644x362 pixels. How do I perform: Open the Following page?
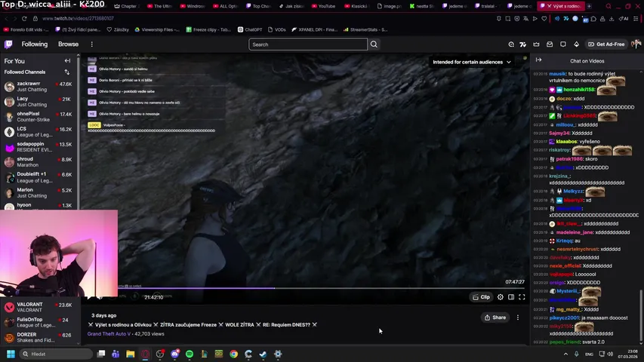[35, 44]
